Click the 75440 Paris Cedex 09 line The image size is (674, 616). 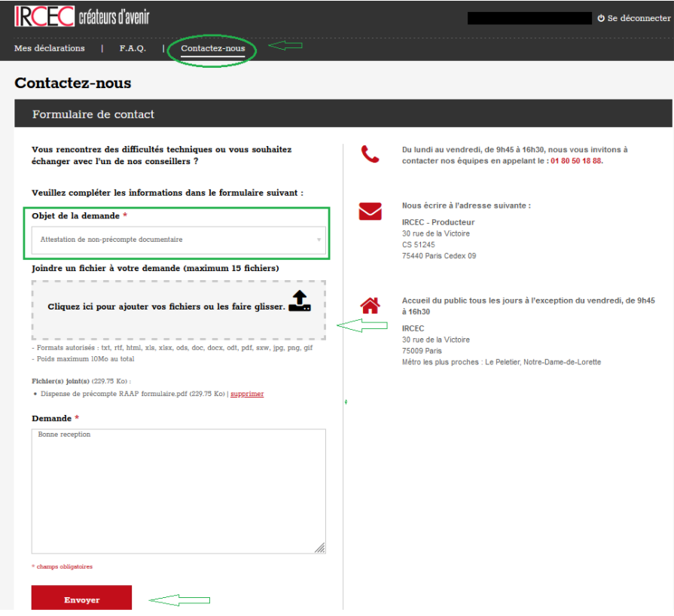tap(439, 256)
